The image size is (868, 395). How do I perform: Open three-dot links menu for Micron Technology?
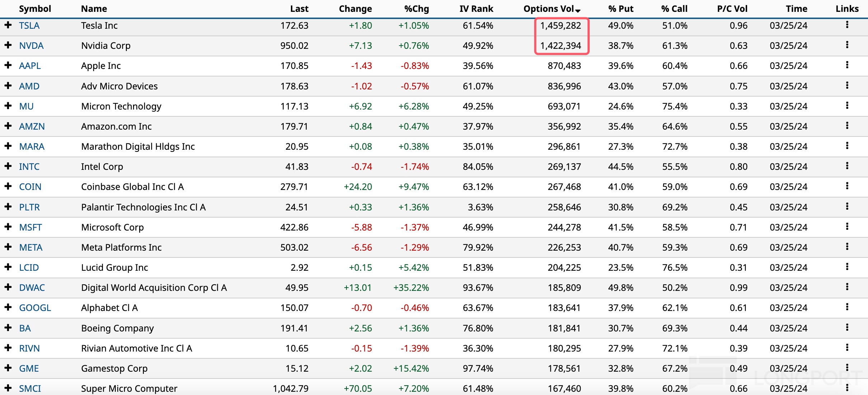point(847,106)
